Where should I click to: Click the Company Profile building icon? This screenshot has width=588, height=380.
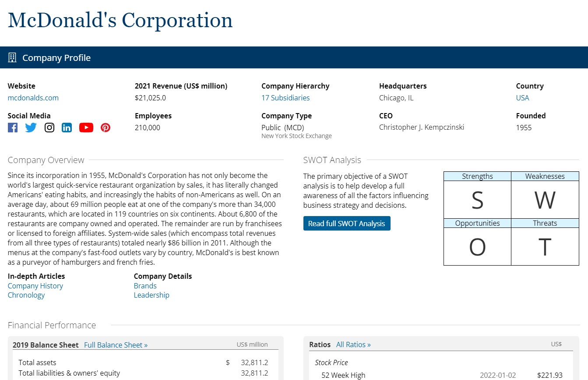(12, 57)
